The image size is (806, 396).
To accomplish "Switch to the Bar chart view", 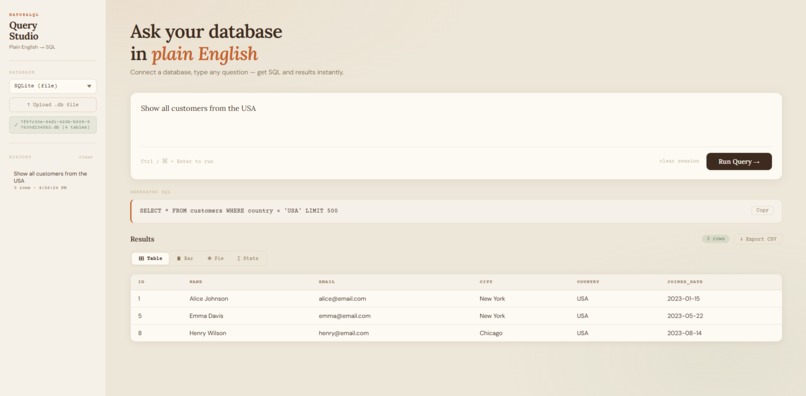I will pyautogui.click(x=185, y=258).
